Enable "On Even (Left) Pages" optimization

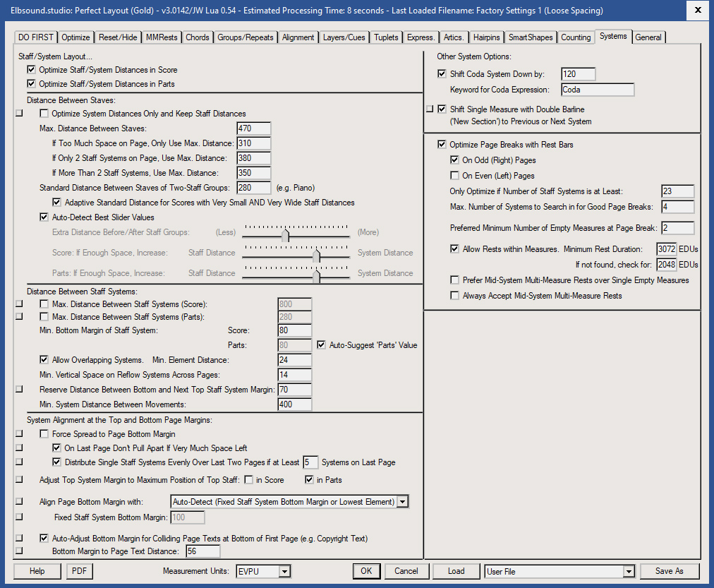pyautogui.click(x=455, y=174)
